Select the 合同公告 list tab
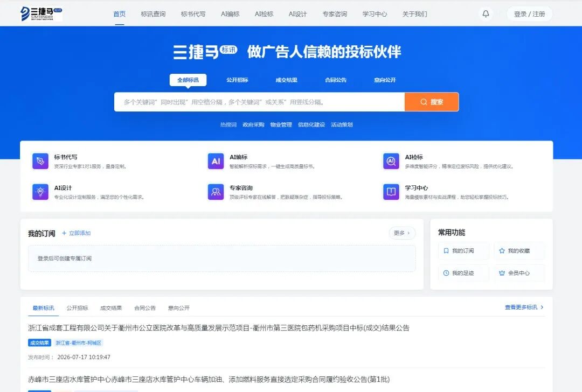582x392 pixels. tap(145, 308)
